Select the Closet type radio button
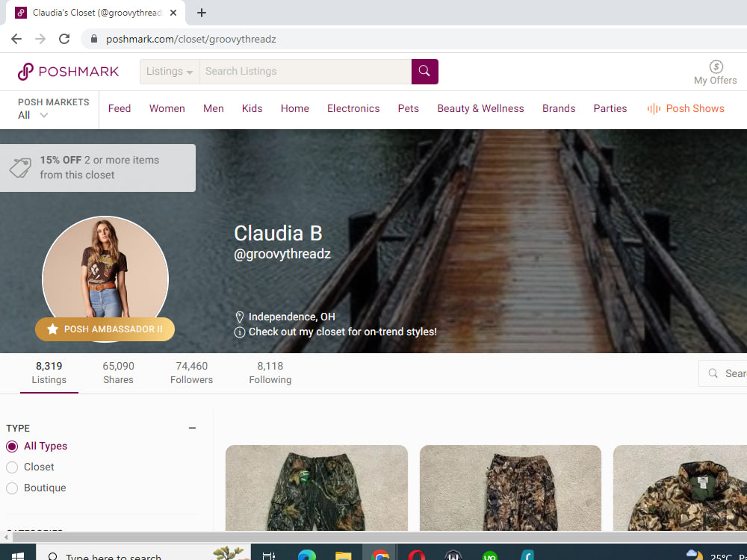This screenshot has height=560, width=747. pyautogui.click(x=12, y=467)
